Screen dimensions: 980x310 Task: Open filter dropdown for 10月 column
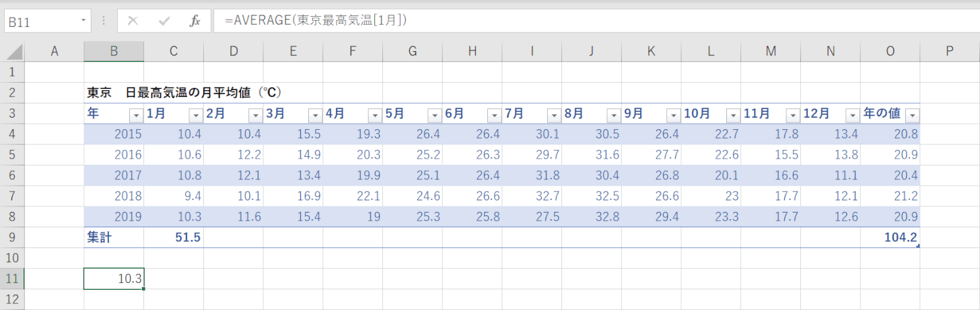pos(733,114)
